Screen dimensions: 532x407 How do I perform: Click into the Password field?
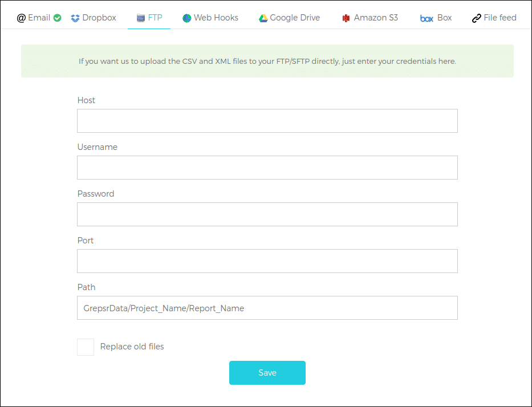267,214
